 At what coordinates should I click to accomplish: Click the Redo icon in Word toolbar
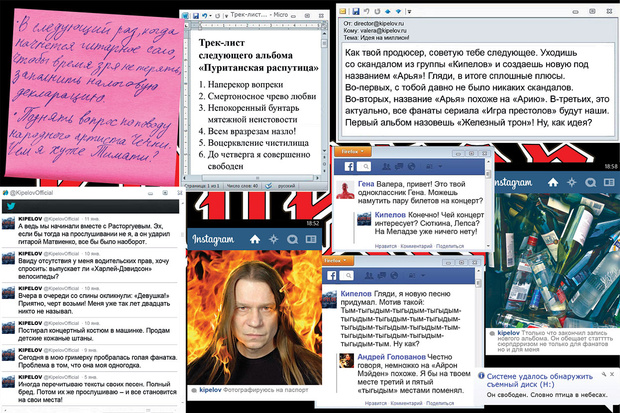(217, 16)
